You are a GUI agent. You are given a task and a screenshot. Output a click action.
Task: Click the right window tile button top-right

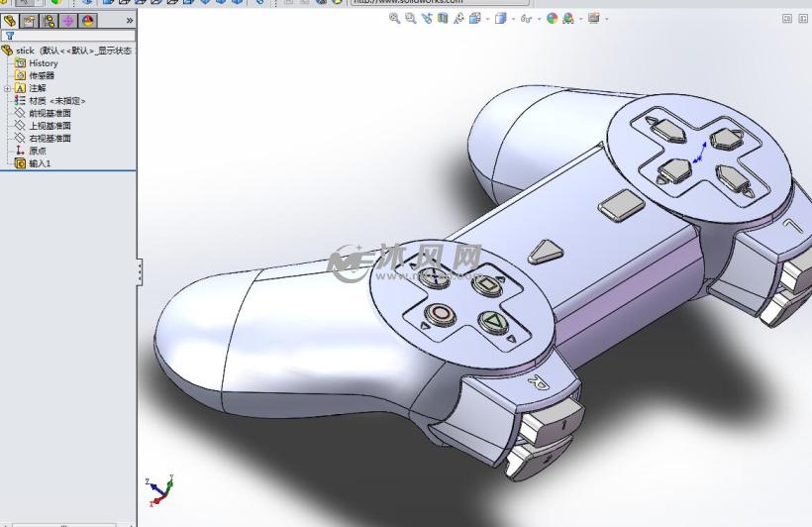803,19
